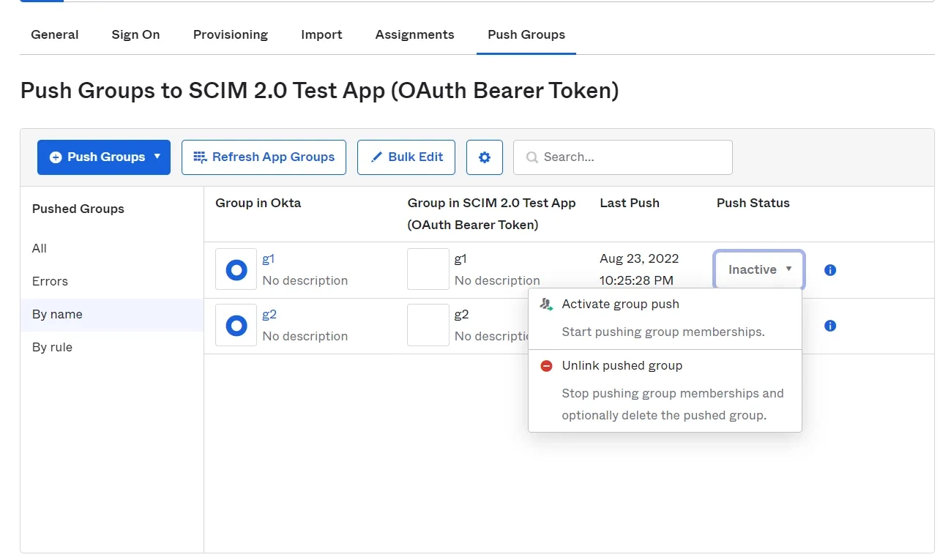This screenshot has width=951, height=560.
Task: Click the Push Status column header
Action: pyautogui.click(x=753, y=204)
